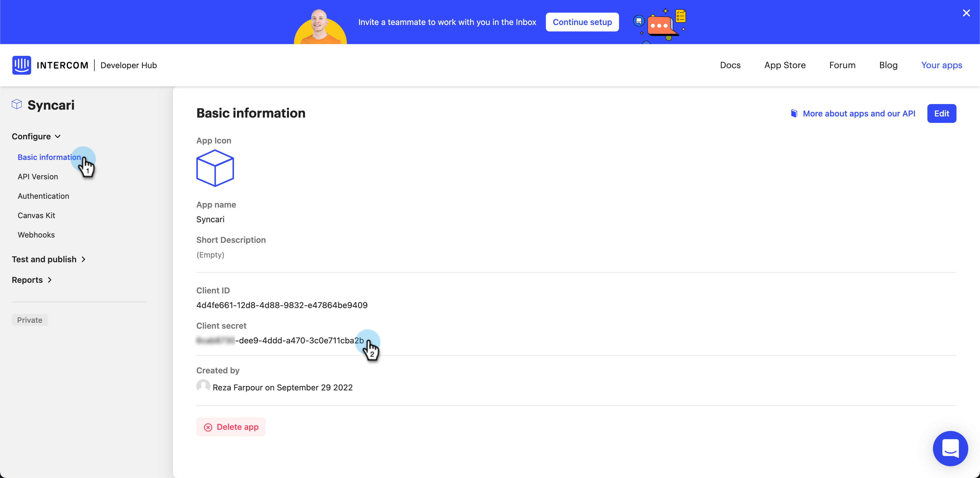Click the Edit button

point(941,113)
